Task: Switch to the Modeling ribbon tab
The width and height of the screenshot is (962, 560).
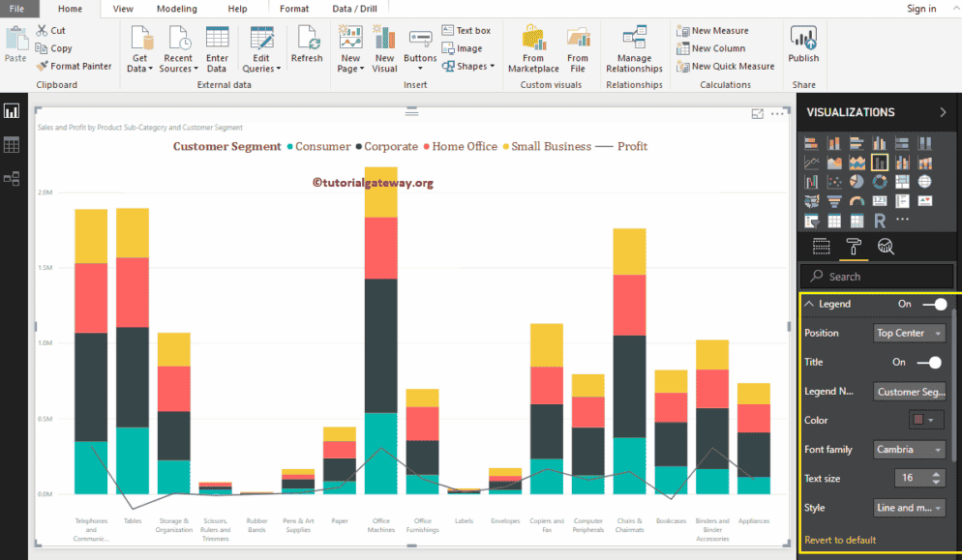Action: click(x=176, y=9)
